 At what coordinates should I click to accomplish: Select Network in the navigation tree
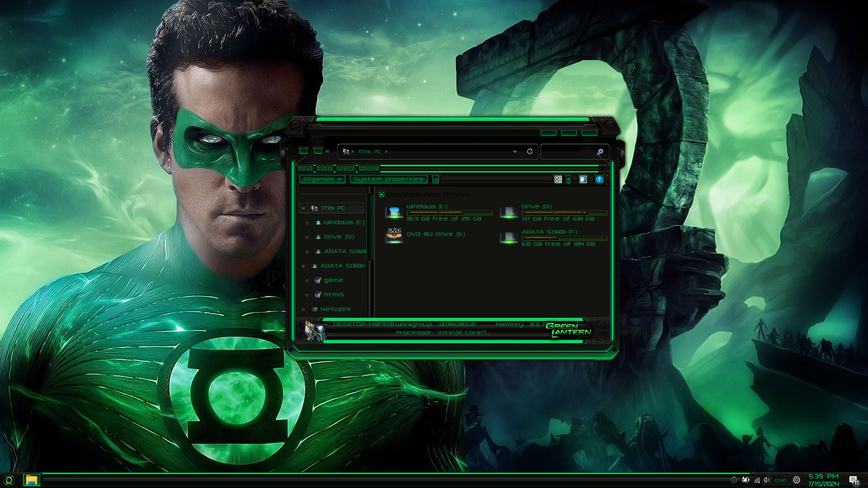(335, 309)
